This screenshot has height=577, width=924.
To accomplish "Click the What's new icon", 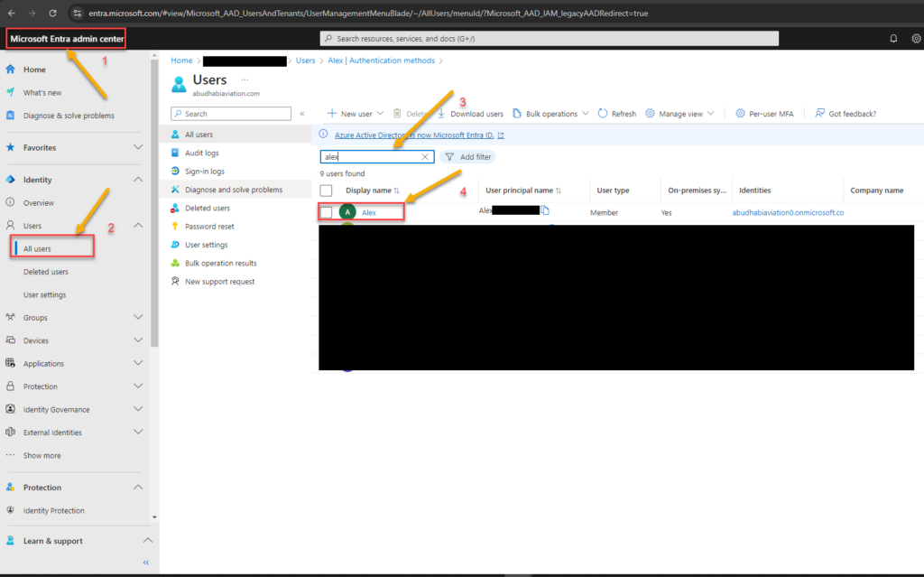I will click(x=10, y=92).
